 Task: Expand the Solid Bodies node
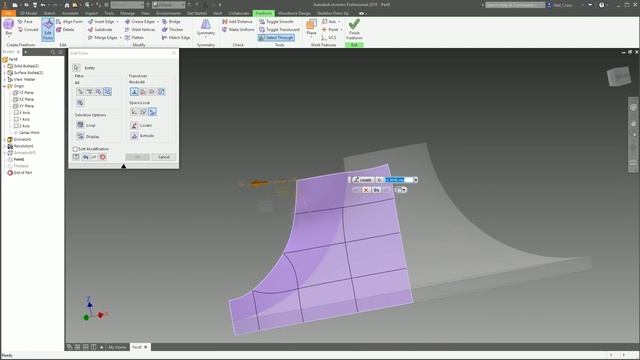pyautogui.click(x=4, y=66)
